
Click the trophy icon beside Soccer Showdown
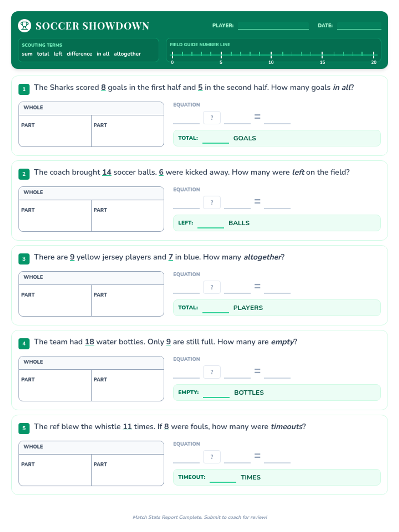[25, 26]
